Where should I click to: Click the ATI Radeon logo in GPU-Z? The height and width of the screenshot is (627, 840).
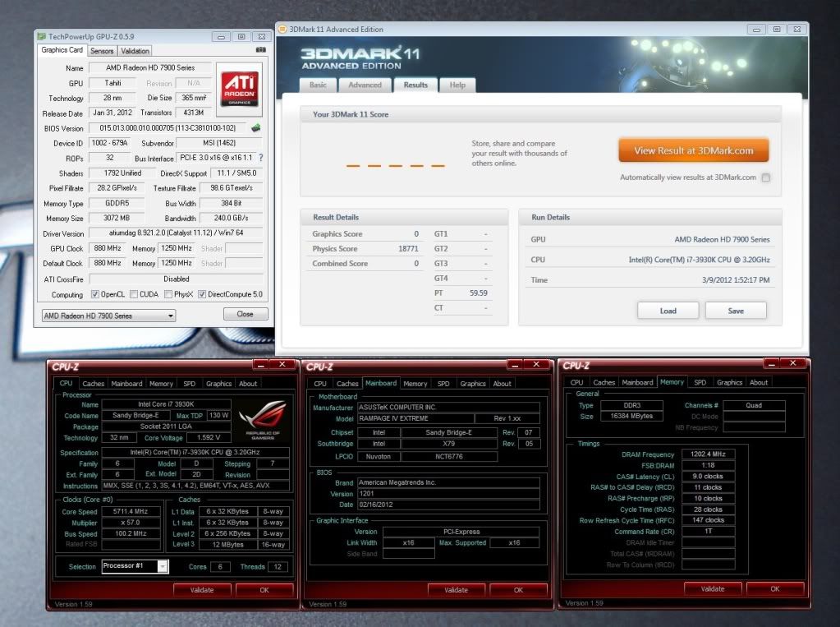click(x=240, y=90)
